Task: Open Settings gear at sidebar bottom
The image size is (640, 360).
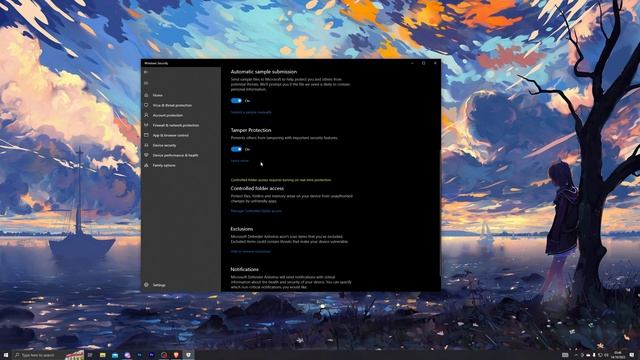Action: [x=146, y=284]
